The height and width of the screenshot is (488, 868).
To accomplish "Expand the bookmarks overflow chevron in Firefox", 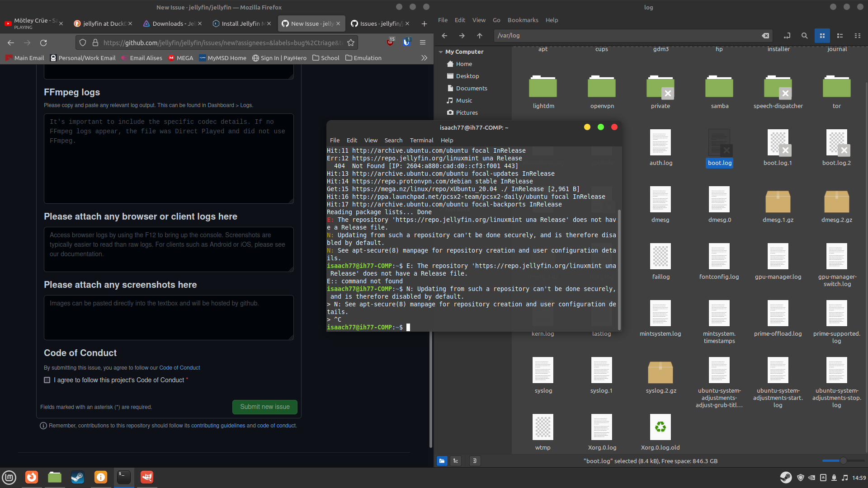I will tap(425, 58).
